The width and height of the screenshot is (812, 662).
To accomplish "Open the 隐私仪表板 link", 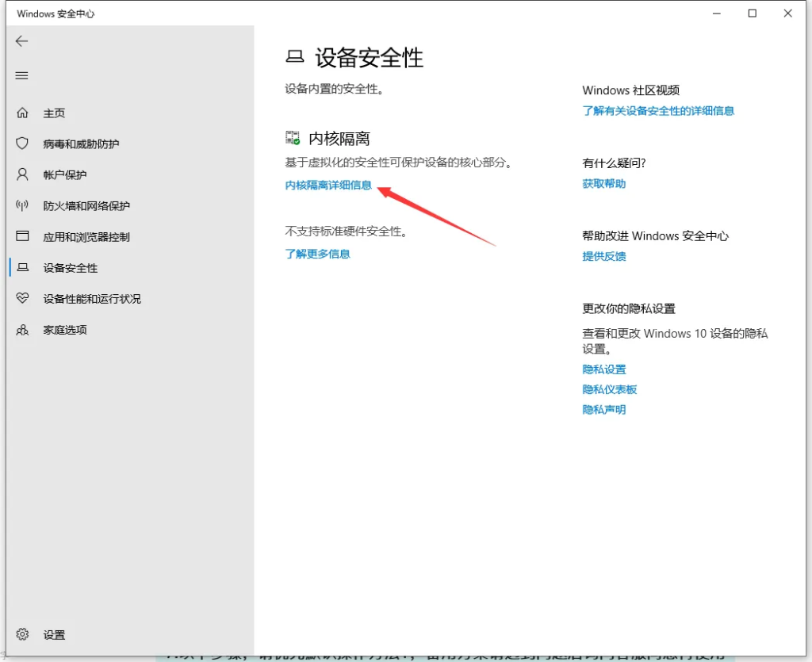I will click(610, 389).
